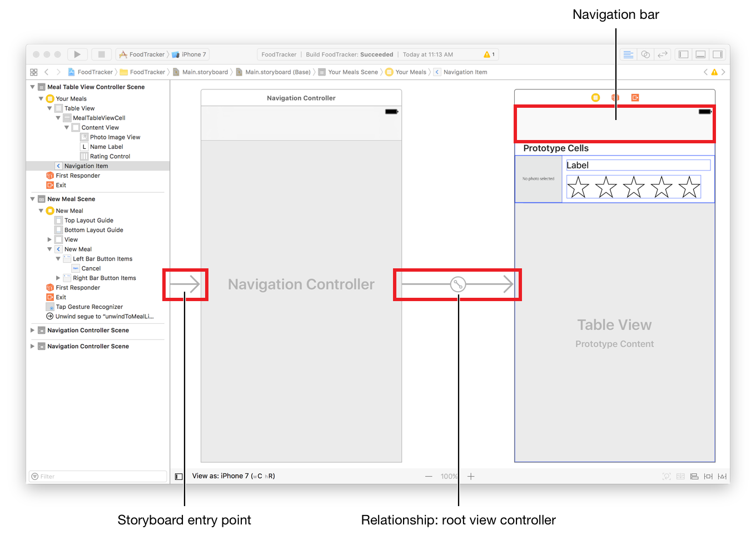This screenshot has height=535, width=756.
Task: Expand first Navigation Controller Scene
Action: [32, 330]
